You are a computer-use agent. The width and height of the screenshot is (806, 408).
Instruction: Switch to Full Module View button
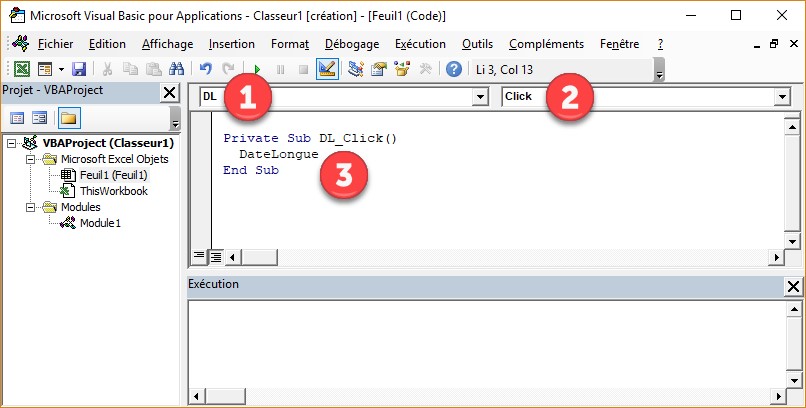(x=215, y=256)
